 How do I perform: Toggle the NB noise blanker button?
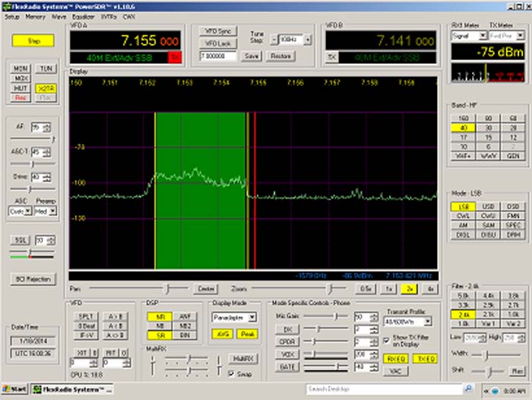point(160,326)
